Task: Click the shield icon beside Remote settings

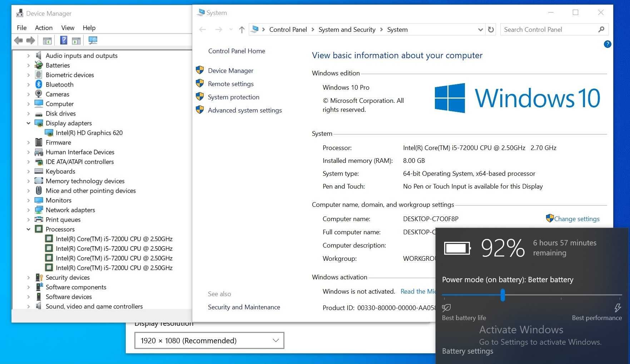Action: click(200, 83)
